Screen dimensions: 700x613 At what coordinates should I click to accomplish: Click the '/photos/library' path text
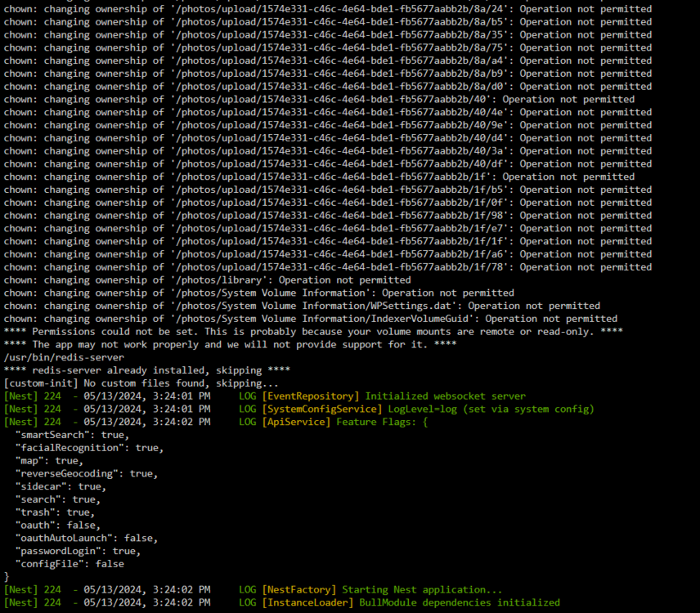tap(221, 280)
